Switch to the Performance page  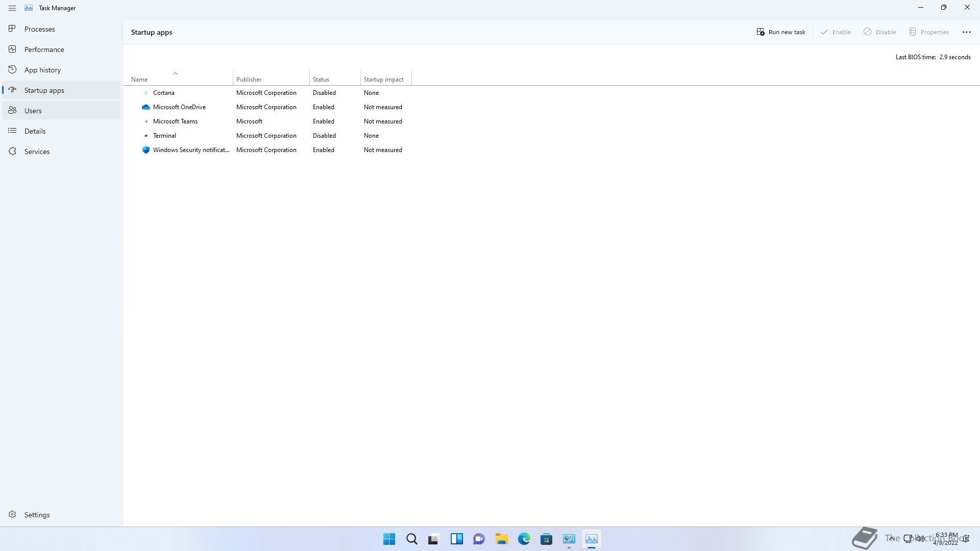tap(61, 49)
